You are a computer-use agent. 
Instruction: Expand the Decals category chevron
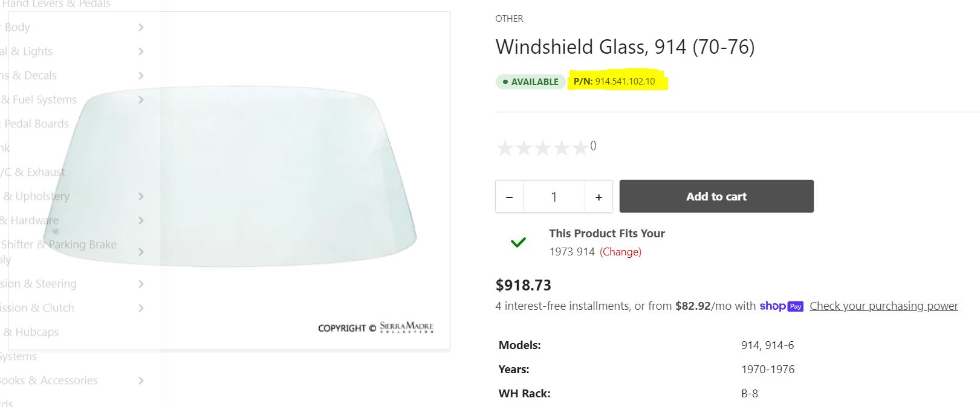pyautogui.click(x=141, y=75)
